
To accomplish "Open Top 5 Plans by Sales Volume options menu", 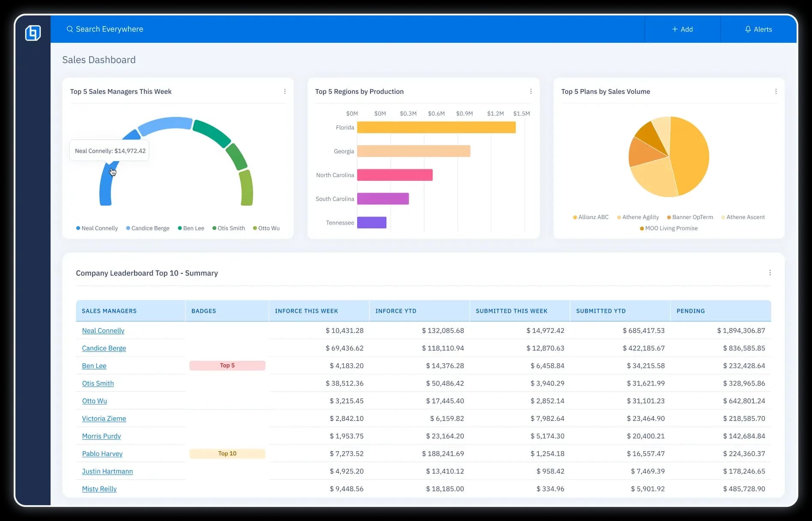I will [776, 91].
